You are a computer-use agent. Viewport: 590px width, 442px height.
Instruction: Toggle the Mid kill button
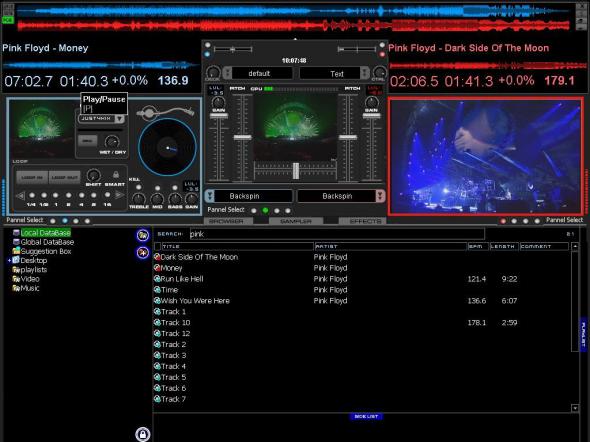[157, 187]
